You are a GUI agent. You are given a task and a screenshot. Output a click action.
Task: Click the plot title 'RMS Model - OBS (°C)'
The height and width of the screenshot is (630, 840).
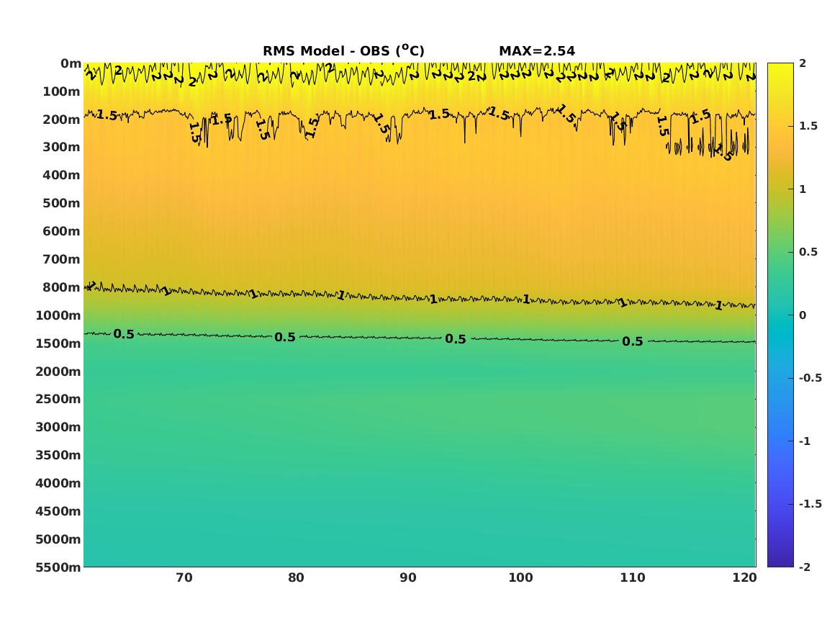[343, 51]
